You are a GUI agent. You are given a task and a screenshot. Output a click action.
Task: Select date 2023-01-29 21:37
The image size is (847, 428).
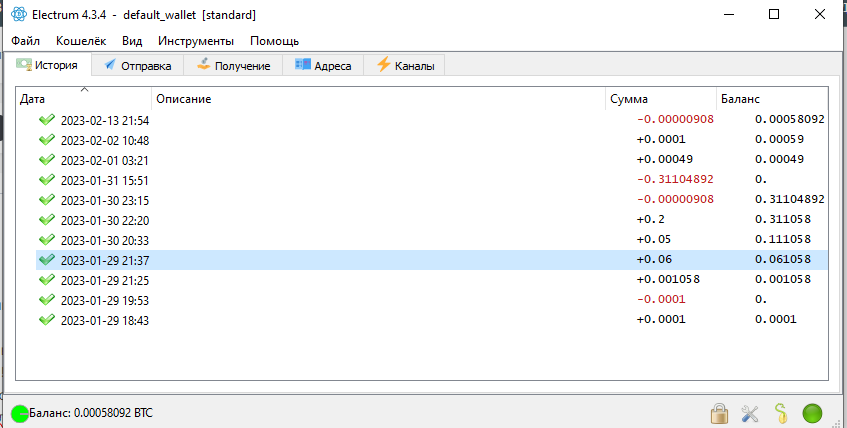[x=105, y=260]
